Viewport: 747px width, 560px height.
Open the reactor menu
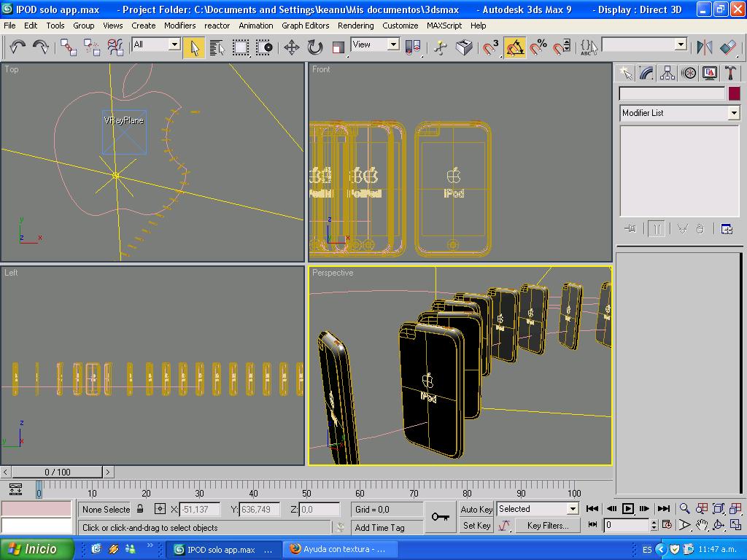click(217, 26)
